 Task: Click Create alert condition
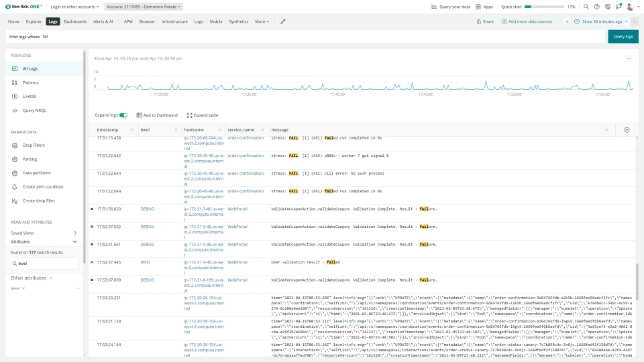pos(44,187)
